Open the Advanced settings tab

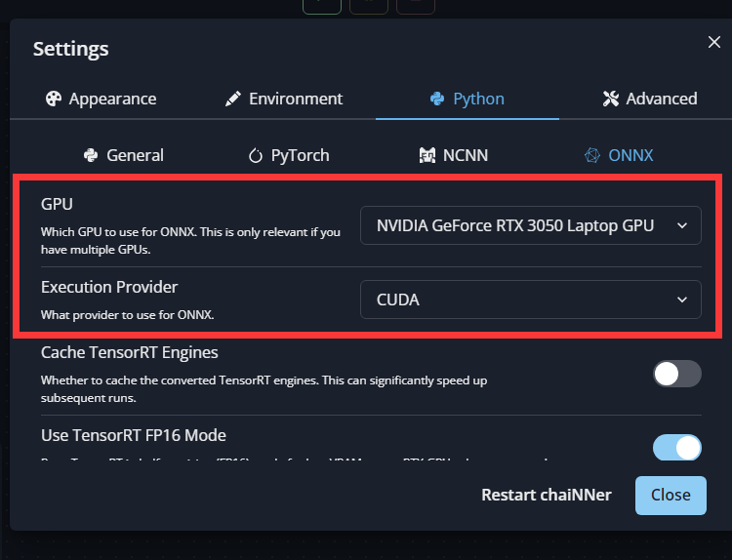coord(650,99)
